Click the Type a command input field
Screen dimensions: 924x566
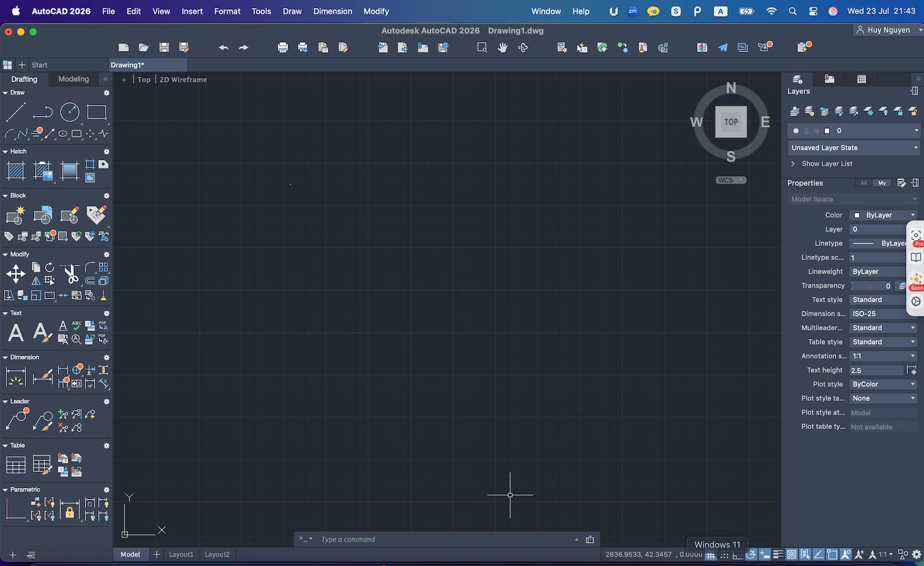coord(445,539)
